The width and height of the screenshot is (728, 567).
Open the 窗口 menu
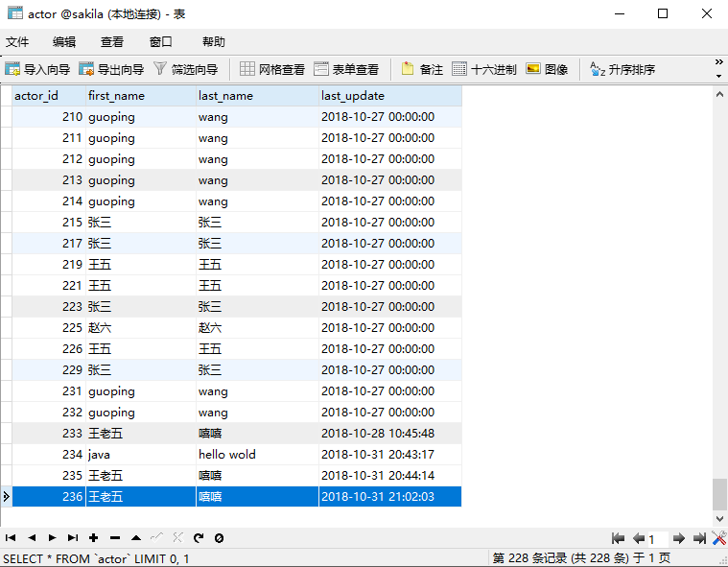(x=160, y=42)
